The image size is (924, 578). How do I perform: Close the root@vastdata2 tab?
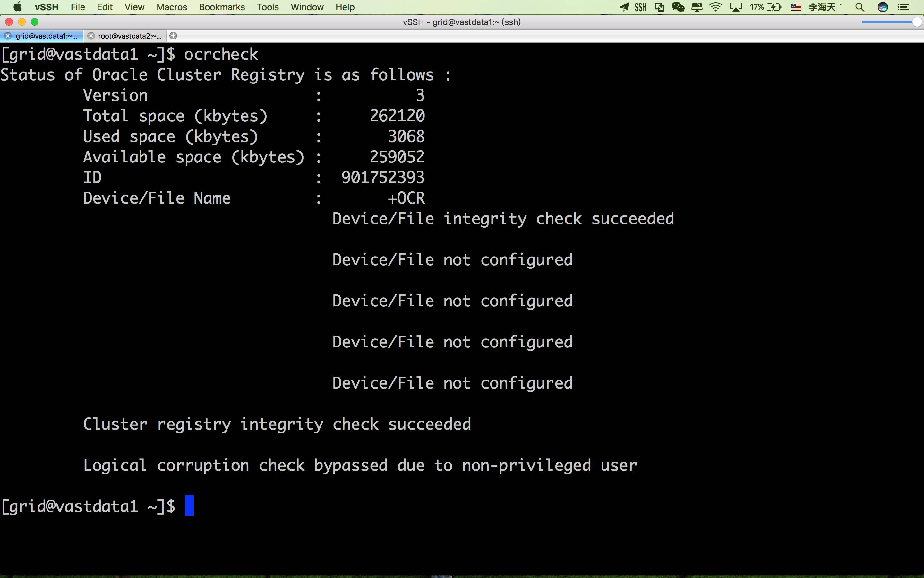click(91, 36)
